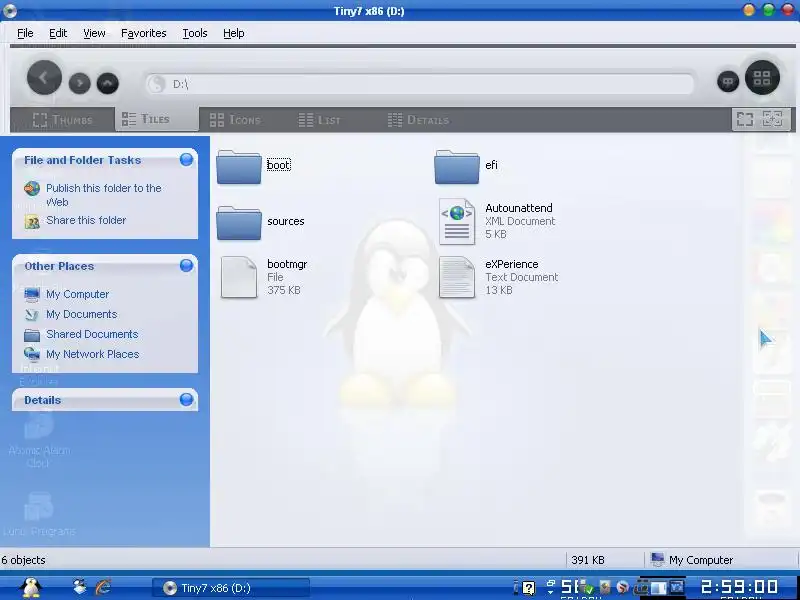The image size is (800, 600).
Task: Open the File menu
Action: (25, 33)
